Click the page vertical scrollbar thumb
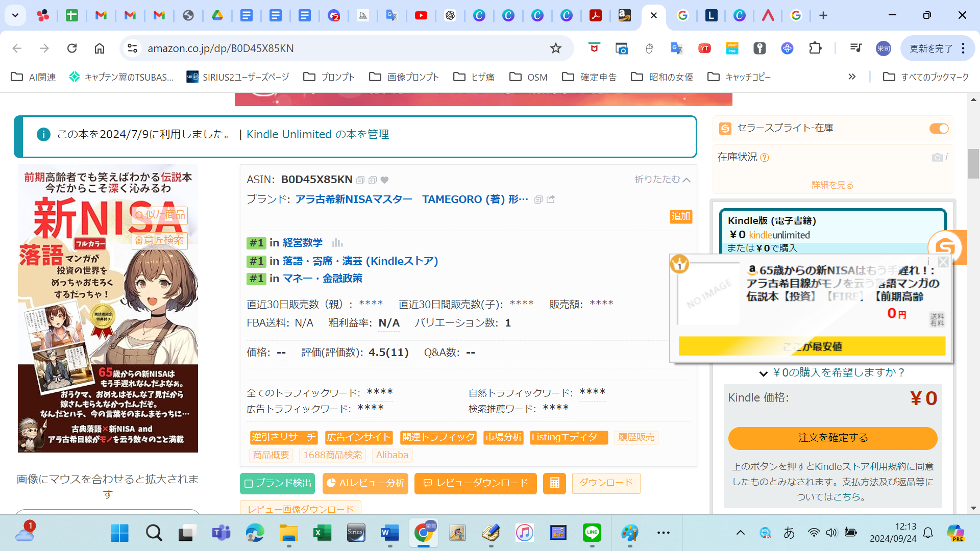The image size is (980, 551). tap(973, 164)
